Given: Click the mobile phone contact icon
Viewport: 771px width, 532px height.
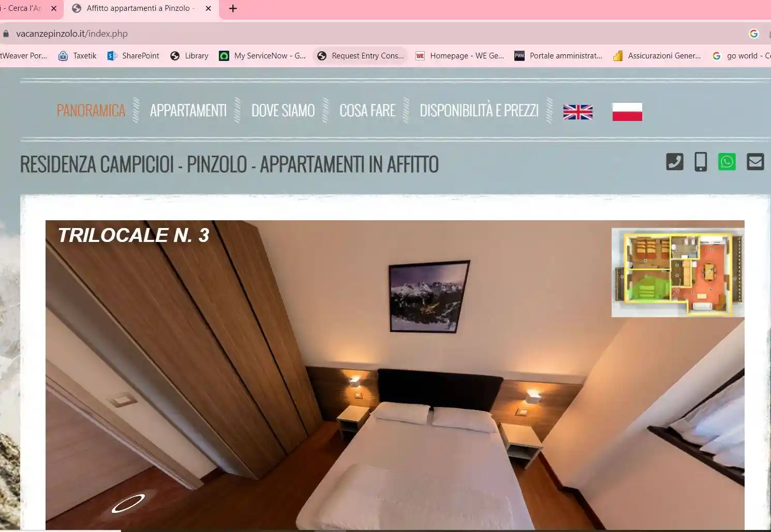Looking at the screenshot, I should point(701,161).
